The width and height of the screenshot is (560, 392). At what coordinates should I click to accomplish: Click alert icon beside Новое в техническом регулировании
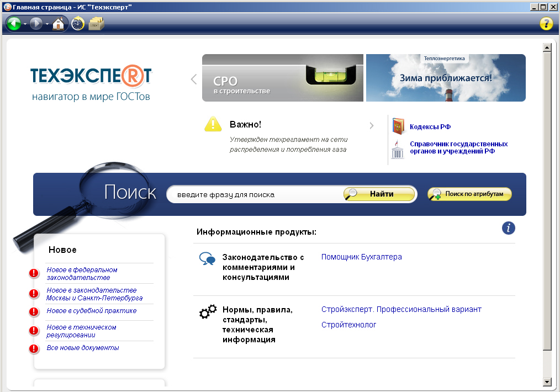click(x=34, y=331)
